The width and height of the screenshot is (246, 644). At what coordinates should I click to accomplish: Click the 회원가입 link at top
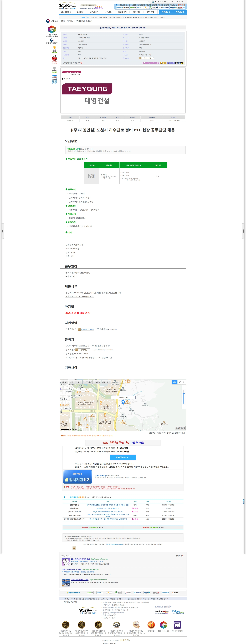[x=165, y=2]
